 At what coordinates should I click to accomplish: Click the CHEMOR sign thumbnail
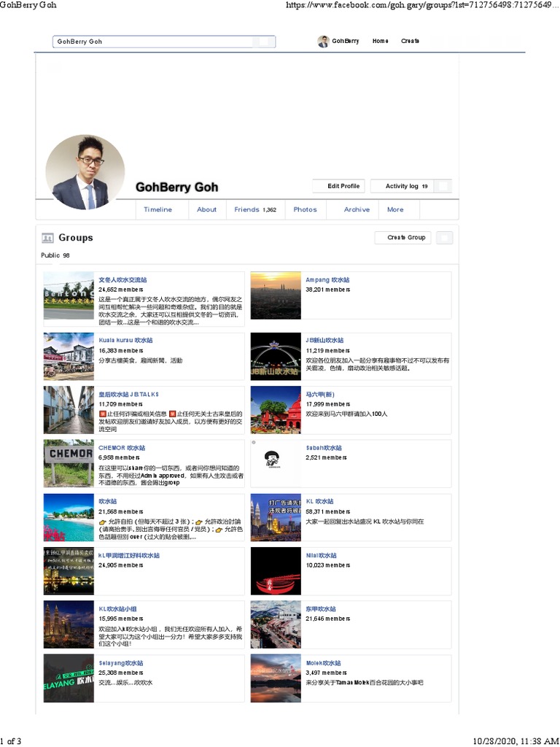click(x=69, y=463)
